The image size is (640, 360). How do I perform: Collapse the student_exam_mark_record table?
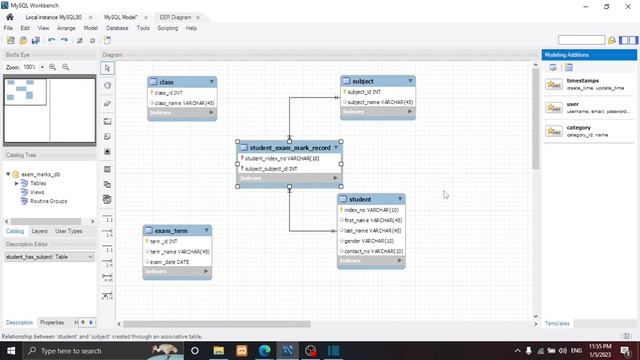[x=336, y=147]
